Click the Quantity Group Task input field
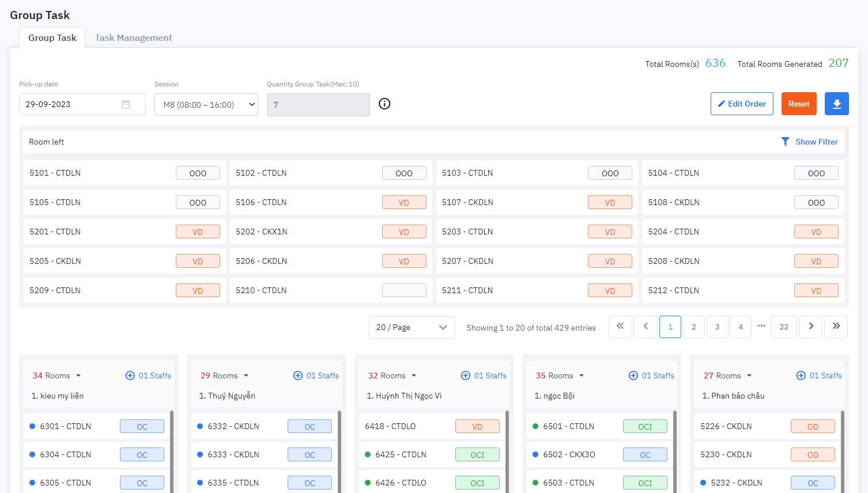Screen dimensions: 868x493 pos(318,105)
